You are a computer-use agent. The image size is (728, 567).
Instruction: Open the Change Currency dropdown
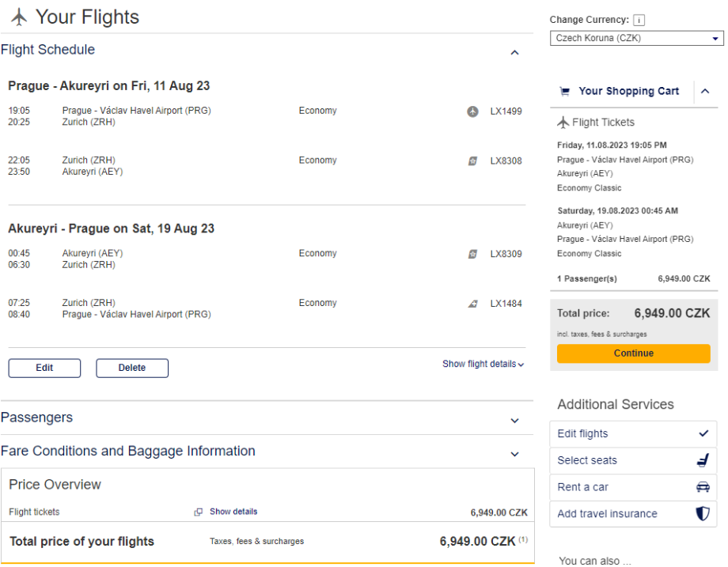click(637, 38)
